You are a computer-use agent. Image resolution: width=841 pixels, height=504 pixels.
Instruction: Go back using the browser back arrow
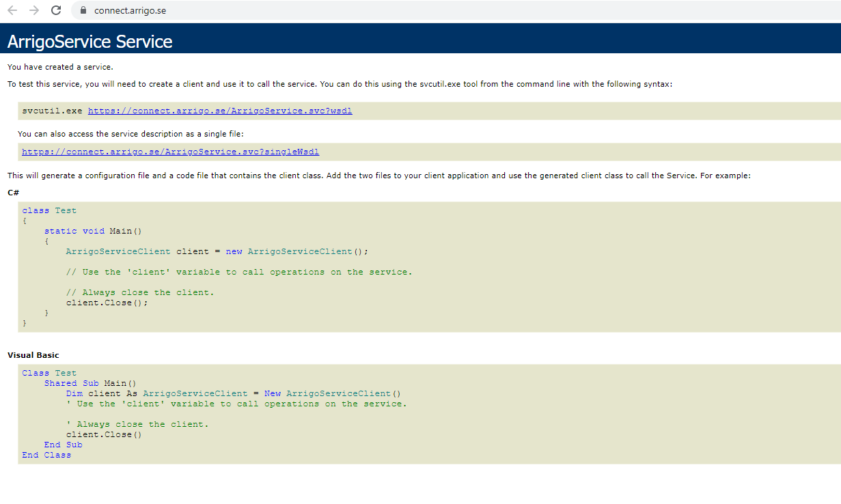click(x=12, y=10)
